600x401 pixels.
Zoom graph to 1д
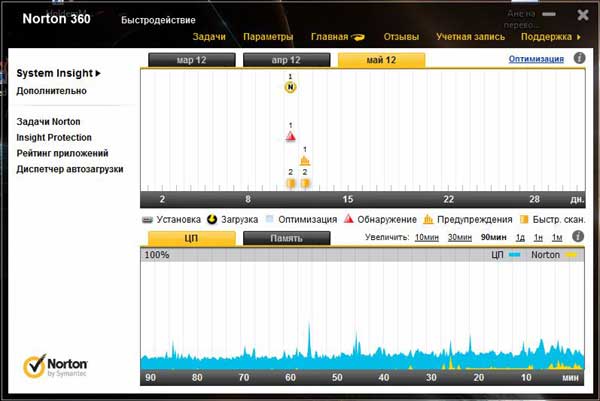click(x=520, y=238)
